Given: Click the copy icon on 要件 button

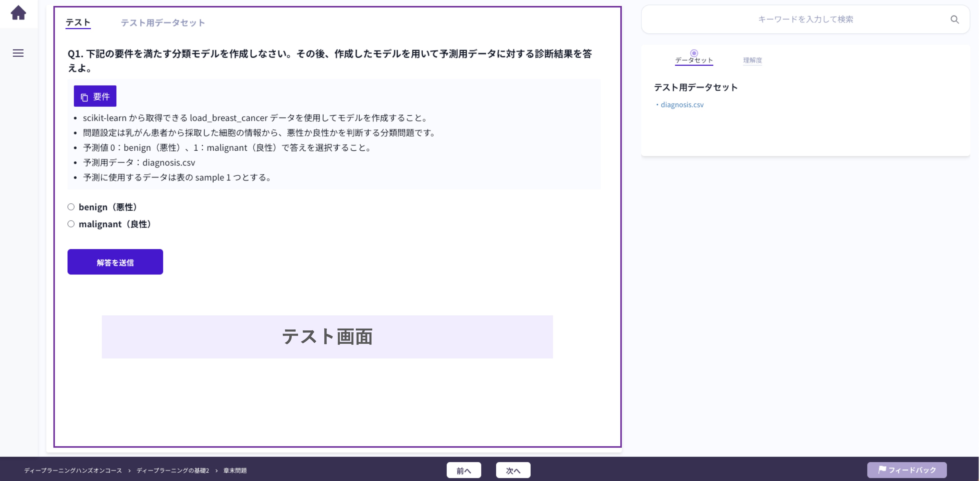Looking at the screenshot, I should point(84,97).
